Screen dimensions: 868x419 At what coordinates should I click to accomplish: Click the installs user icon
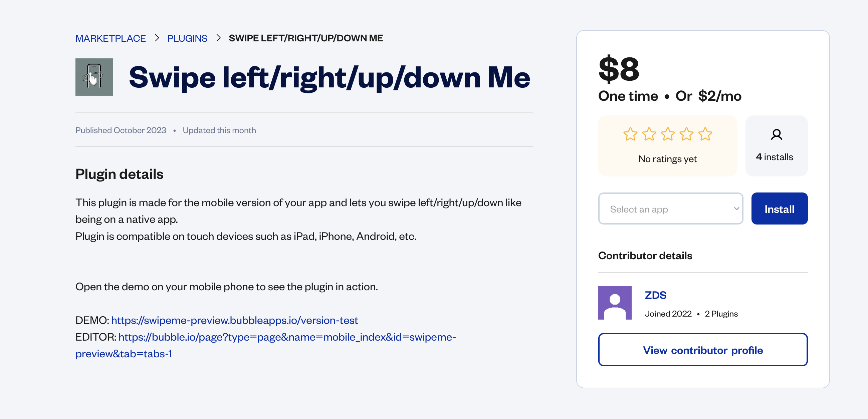point(776,135)
